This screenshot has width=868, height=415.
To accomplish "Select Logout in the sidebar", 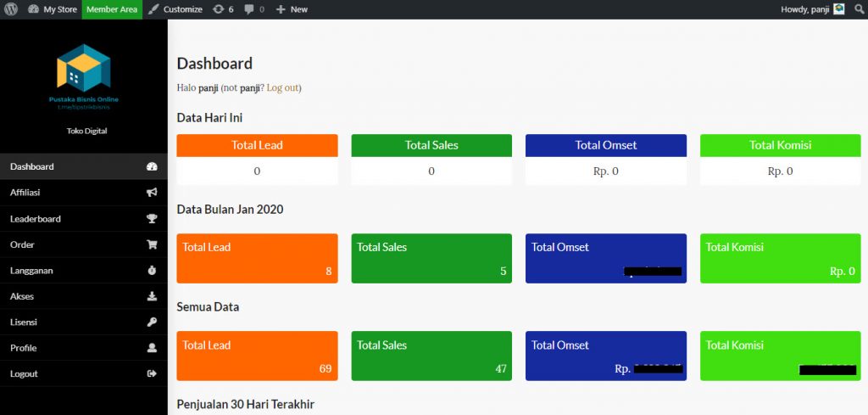I will (84, 373).
